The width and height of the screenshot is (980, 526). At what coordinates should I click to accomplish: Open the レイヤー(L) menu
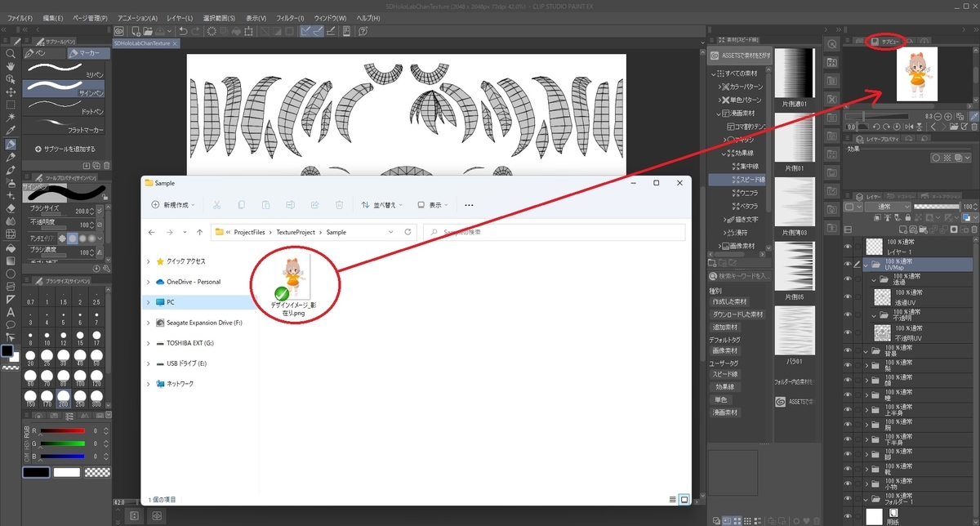tap(179, 17)
